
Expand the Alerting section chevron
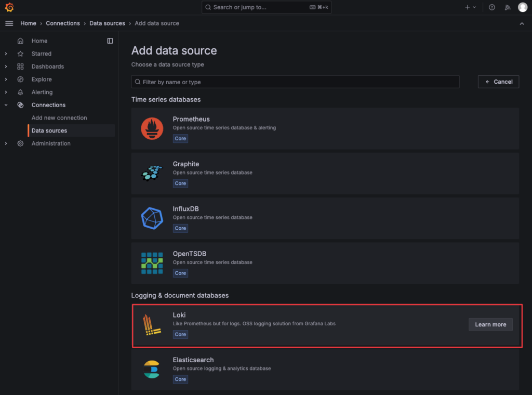(6, 93)
